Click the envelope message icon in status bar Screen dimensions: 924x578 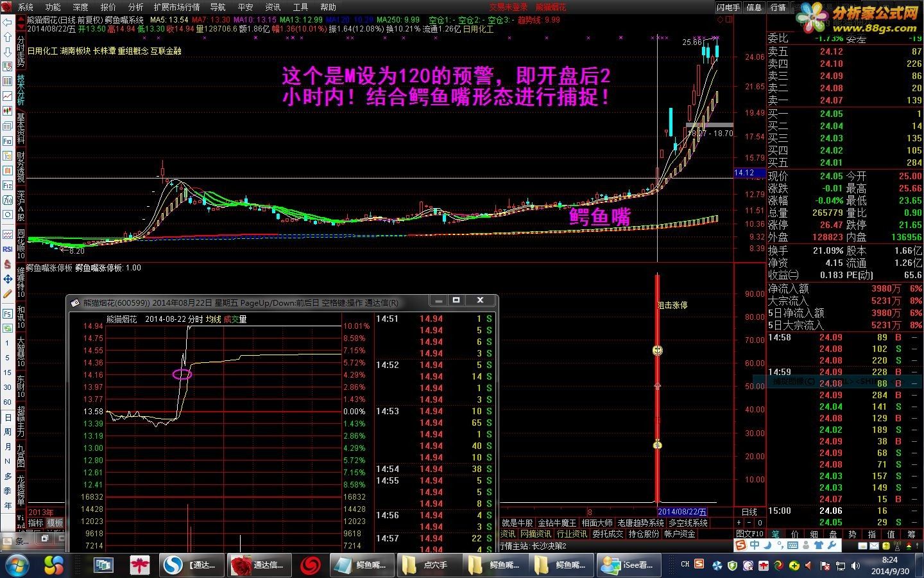coord(873,546)
